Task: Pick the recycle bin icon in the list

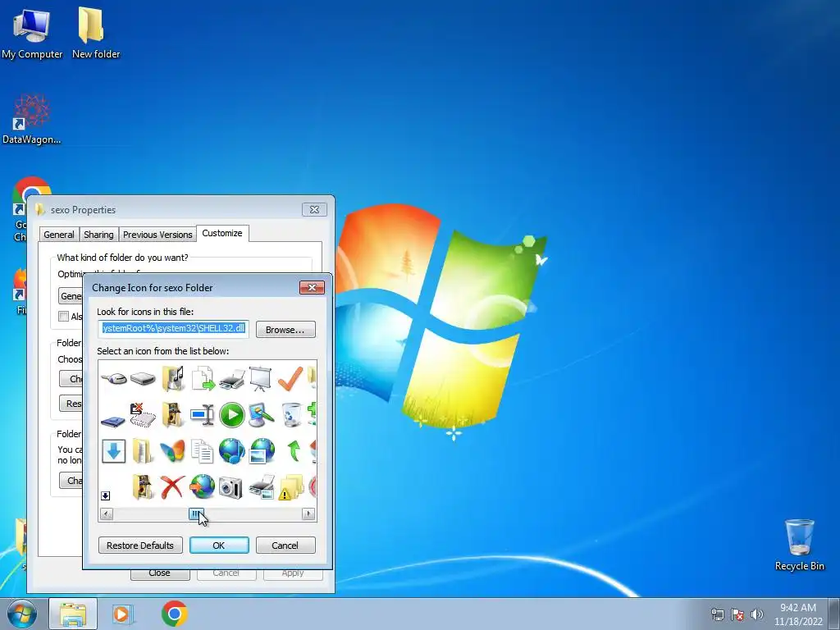Action: [291, 415]
